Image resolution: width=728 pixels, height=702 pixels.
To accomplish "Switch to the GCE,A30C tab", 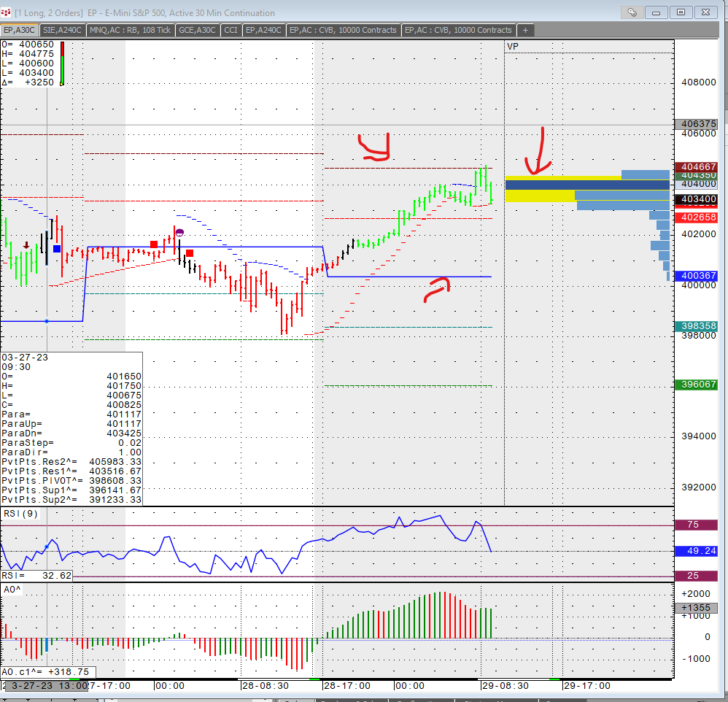I will click(198, 30).
